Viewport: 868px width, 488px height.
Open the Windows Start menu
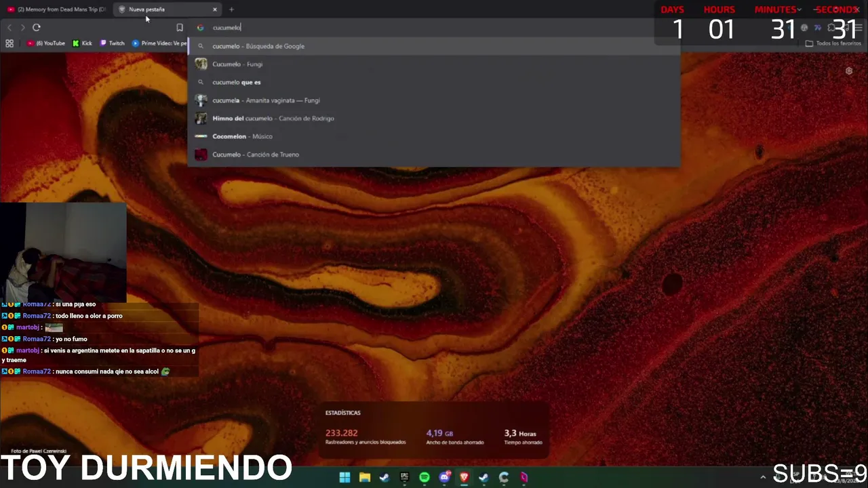click(x=344, y=477)
